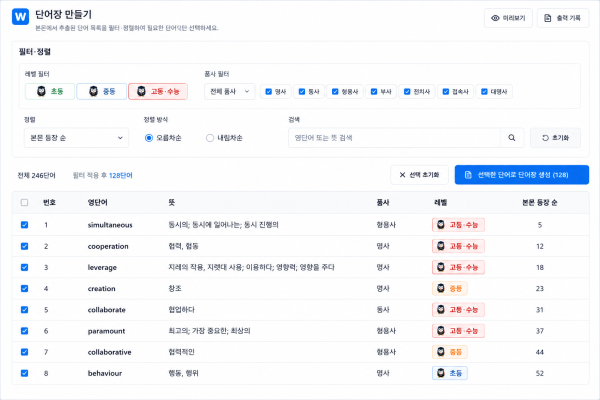
Task: Open the 전체 품사 dropdown
Action: 229,91
